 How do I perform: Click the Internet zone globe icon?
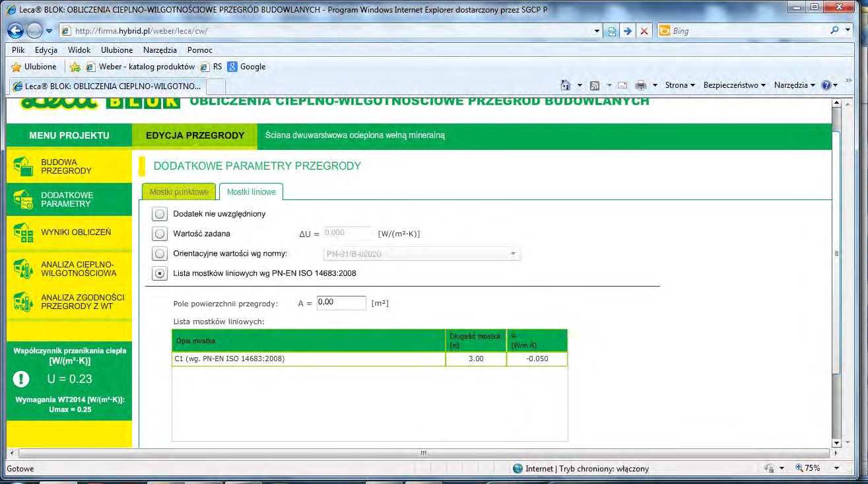click(x=518, y=469)
